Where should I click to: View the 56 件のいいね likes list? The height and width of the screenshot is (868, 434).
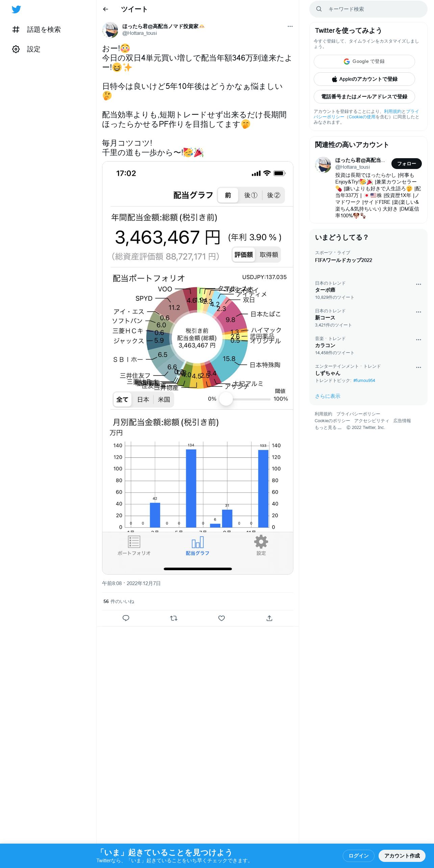point(119,601)
